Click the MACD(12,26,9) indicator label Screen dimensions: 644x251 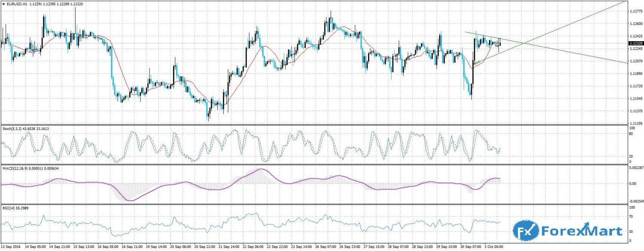[x=15, y=168]
